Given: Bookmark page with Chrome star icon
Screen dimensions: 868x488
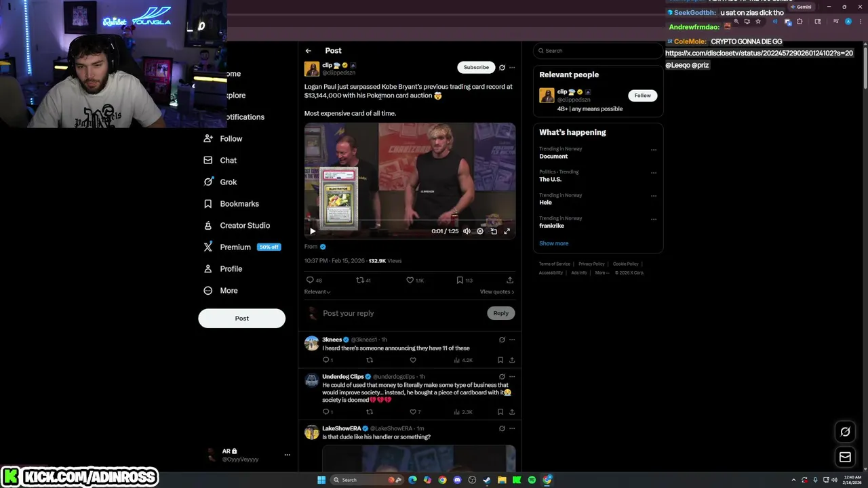Looking at the screenshot, I should (758, 22).
